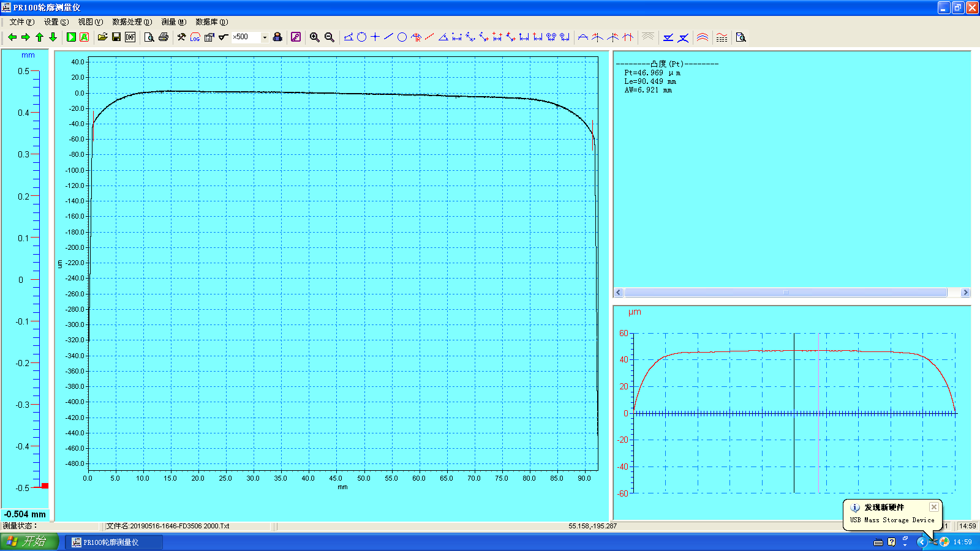Open the 视图 menu
This screenshot has height=551, width=980.
pos(89,21)
